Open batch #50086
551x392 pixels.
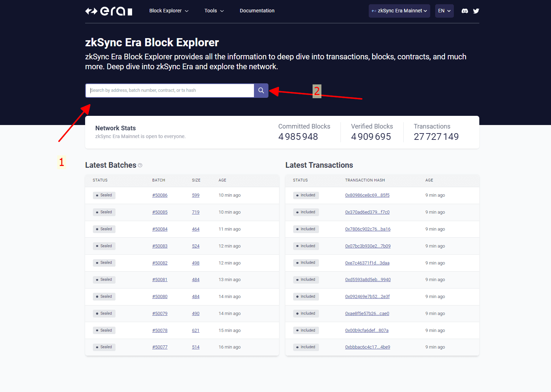click(160, 195)
